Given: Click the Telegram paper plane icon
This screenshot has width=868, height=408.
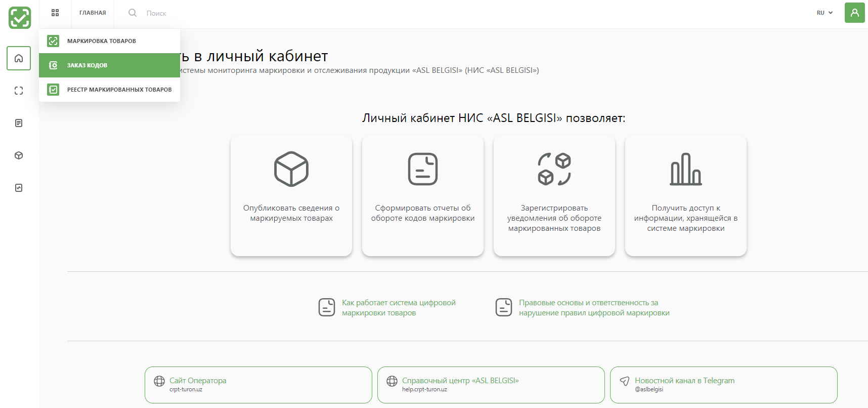Looking at the screenshot, I should [x=625, y=381].
